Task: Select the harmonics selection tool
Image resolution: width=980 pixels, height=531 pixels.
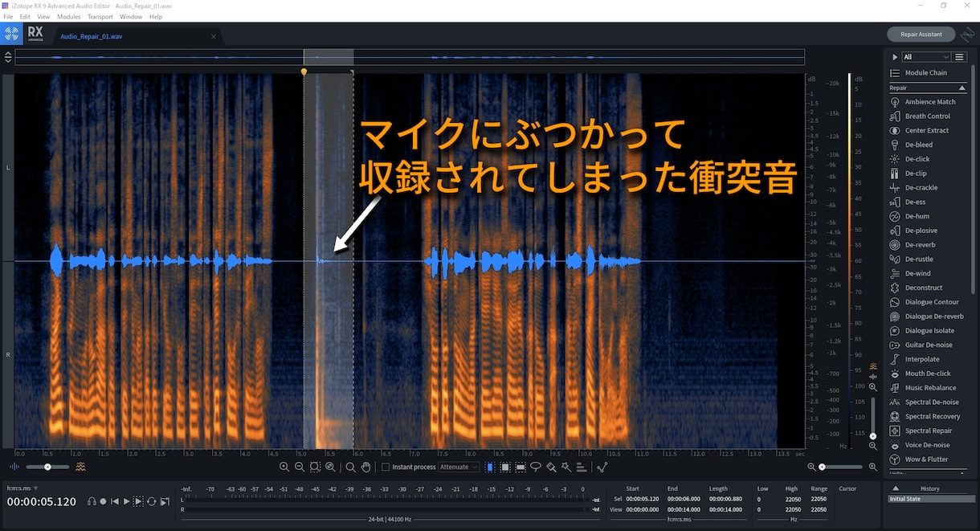Action: point(582,467)
